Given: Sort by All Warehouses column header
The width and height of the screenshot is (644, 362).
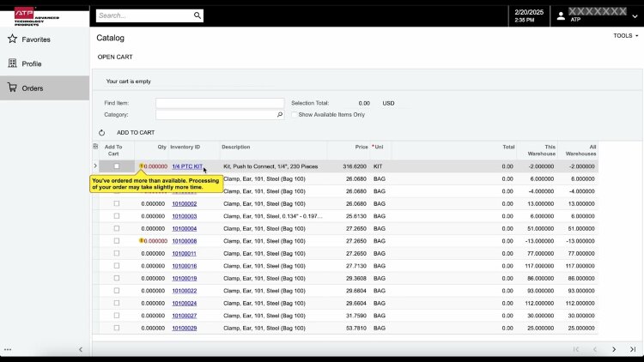Looking at the screenshot, I should click(580, 150).
